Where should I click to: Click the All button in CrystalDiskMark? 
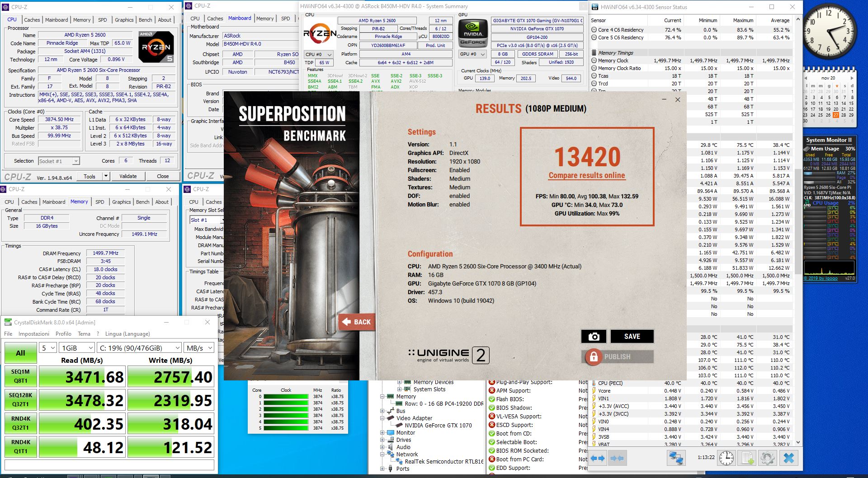point(20,353)
